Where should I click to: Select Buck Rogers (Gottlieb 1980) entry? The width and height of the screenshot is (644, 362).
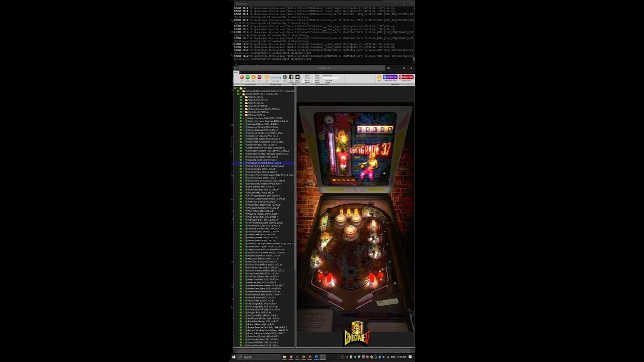(x=269, y=151)
